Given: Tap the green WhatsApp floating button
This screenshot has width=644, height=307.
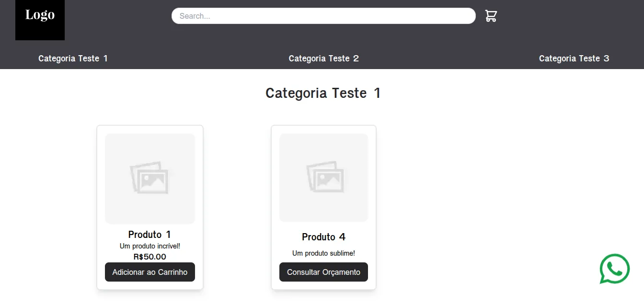Looking at the screenshot, I should coord(615,269).
